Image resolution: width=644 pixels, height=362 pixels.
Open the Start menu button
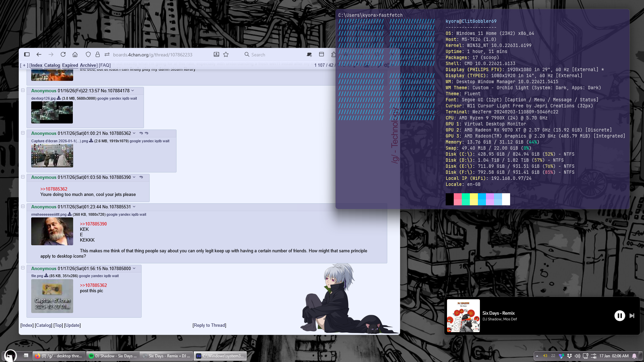click(x=10, y=356)
